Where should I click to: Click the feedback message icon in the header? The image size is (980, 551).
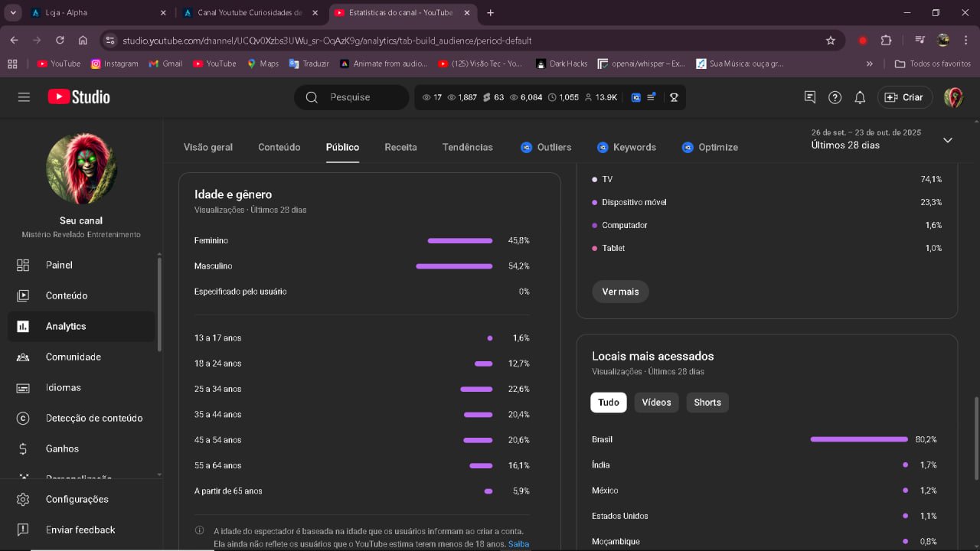coord(810,97)
